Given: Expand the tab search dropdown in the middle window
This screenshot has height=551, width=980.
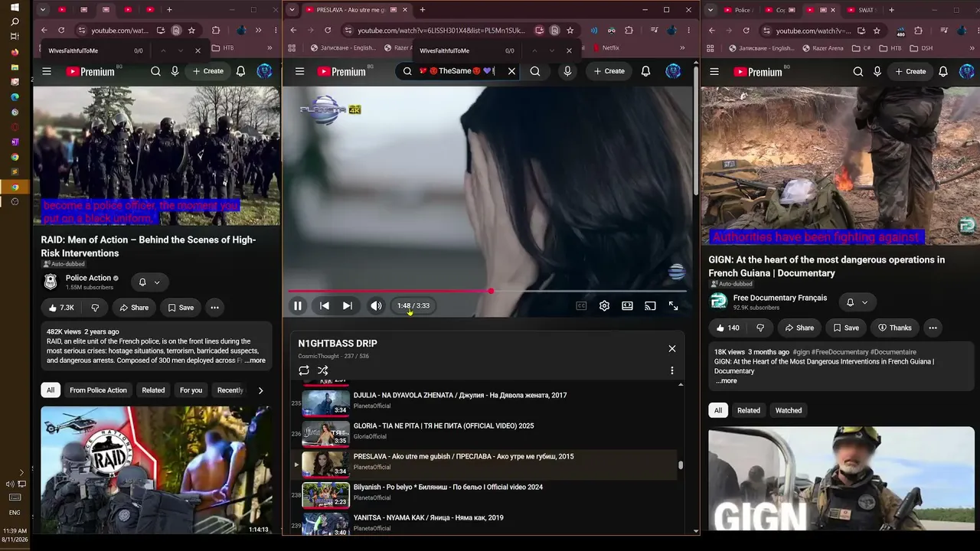Looking at the screenshot, I should (292, 10).
